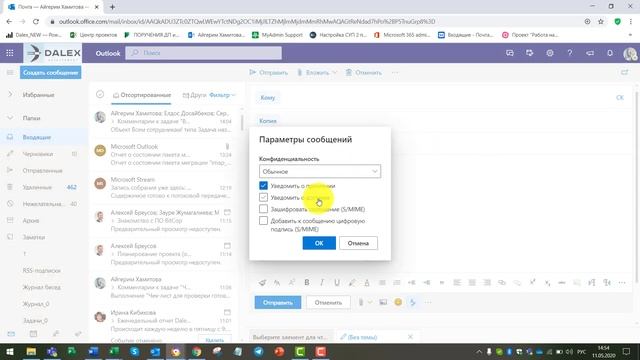Insert picture icon in compose bottom bar
The width and height of the screenshot is (640, 360).
pos(383,302)
